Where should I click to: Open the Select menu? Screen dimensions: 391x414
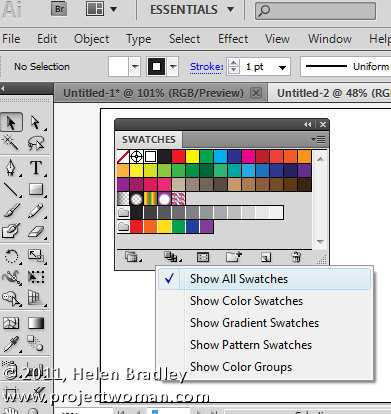[185, 39]
